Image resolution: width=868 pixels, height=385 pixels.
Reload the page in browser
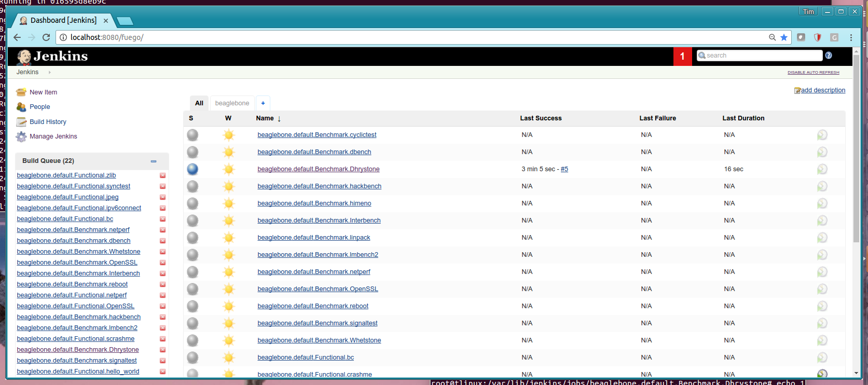pos(46,37)
